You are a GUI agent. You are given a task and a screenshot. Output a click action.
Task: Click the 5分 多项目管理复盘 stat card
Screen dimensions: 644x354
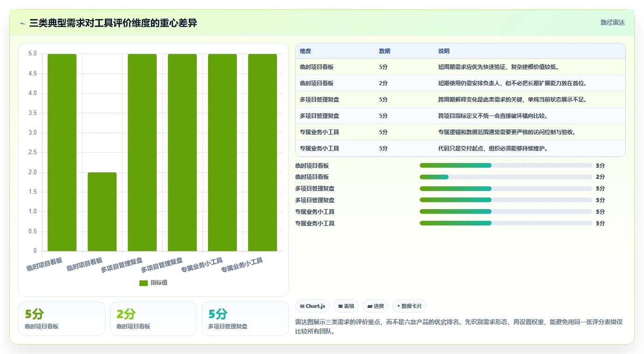click(x=245, y=319)
